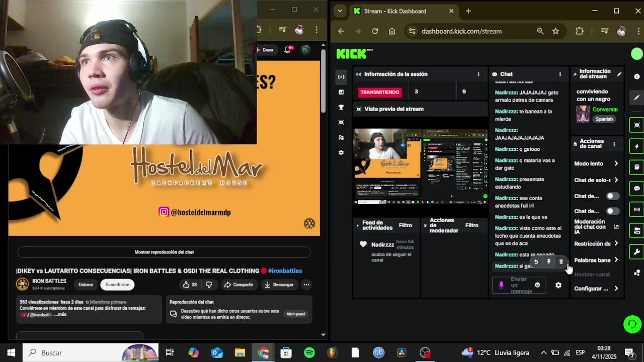Click the info icon on Kick's right rail
Screen dimensions: 644x362
point(637,77)
